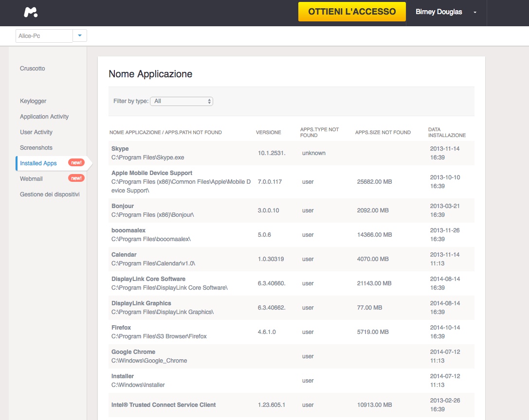Click the new badge next to Webmail
Viewport: 529px width, 420px height.
point(76,178)
